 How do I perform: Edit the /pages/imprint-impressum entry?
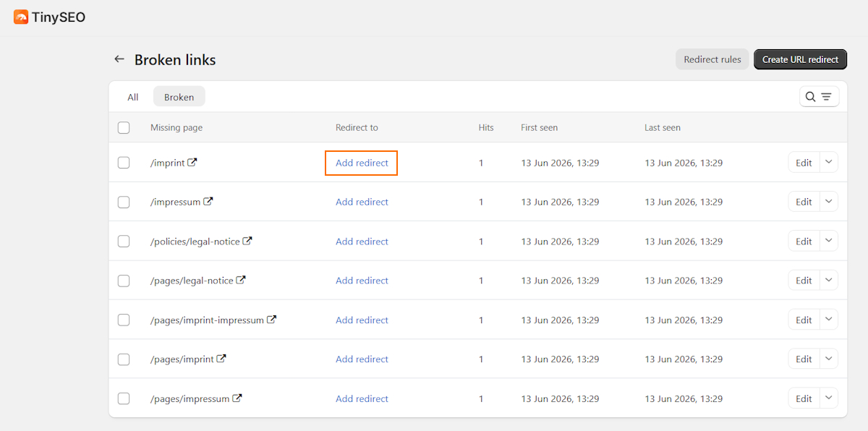point(804,320)
